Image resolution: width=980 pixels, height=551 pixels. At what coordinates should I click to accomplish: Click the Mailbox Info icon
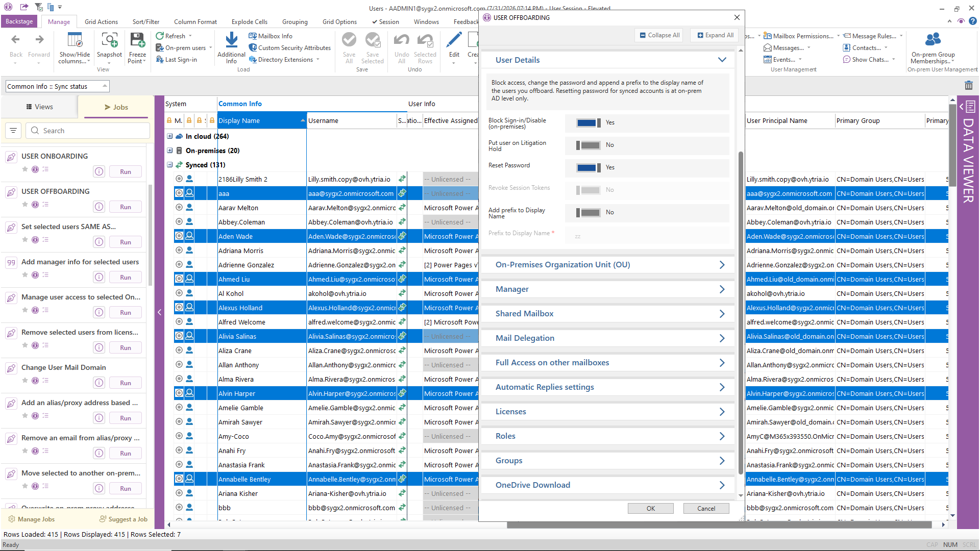pos(253,36)
